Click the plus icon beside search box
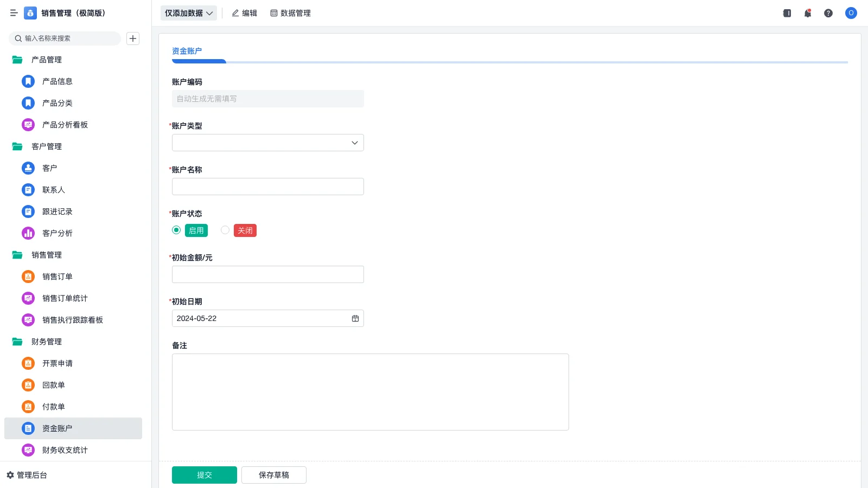Viewport: 868px width, 488px height. click(133, 38)
